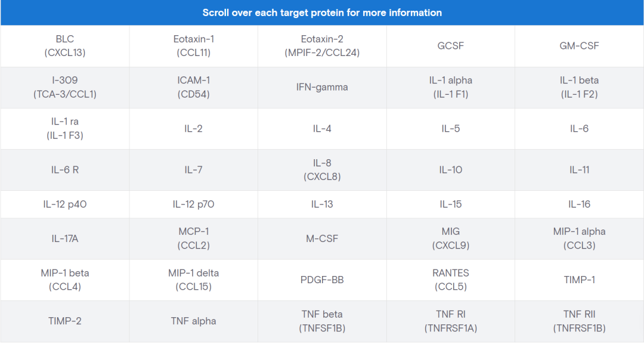This screenshot has width=644, height=344.
Task: Click TNF RII (TNFRSF1B) entry
Action: [x=579, y=321]
